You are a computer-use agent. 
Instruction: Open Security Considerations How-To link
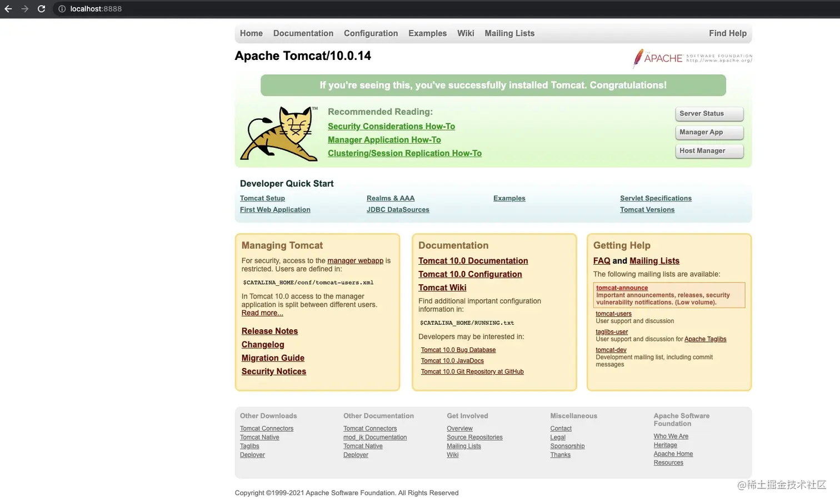tap(391, 127)
